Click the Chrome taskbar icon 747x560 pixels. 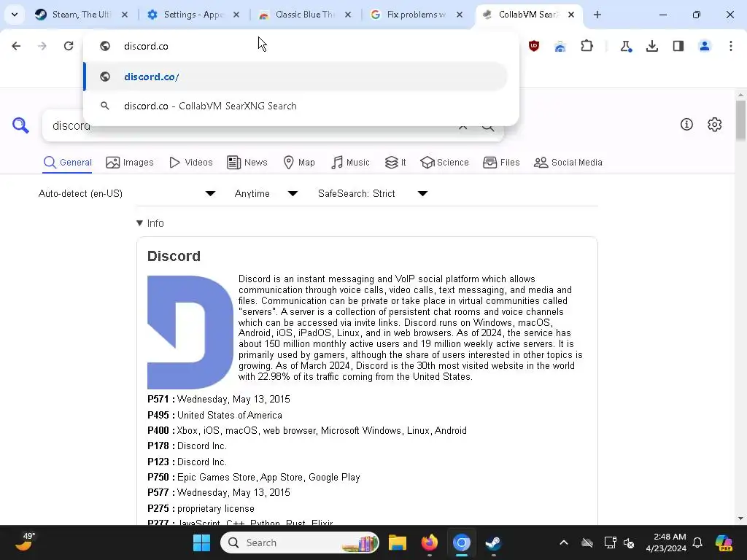pyautogui.click(x=461, y=542)
